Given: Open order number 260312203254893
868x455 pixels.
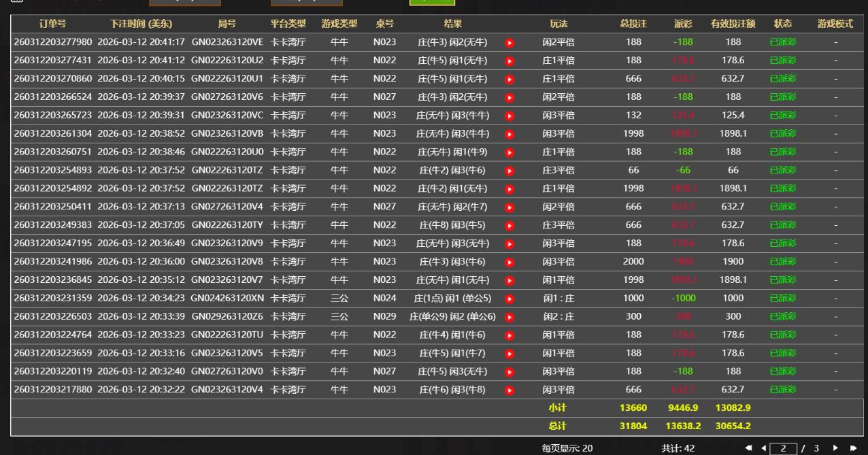Looking at the screenshot, I should click(x=52, y=170).
